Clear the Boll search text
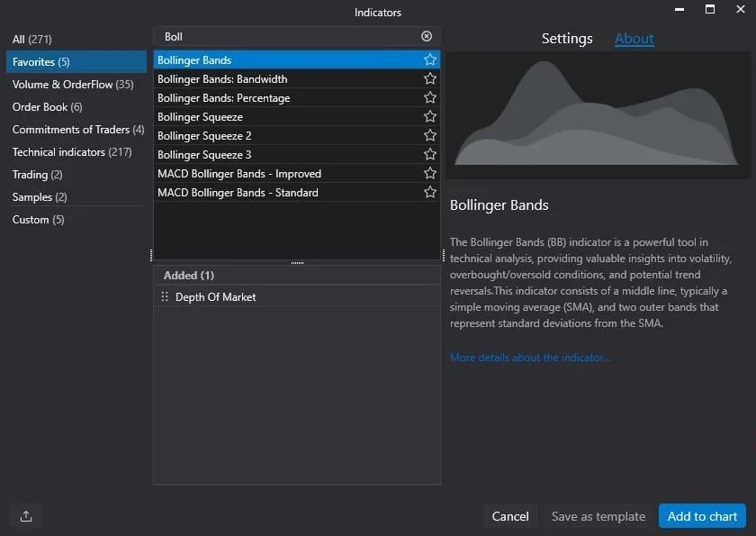 tap(427, 36)
